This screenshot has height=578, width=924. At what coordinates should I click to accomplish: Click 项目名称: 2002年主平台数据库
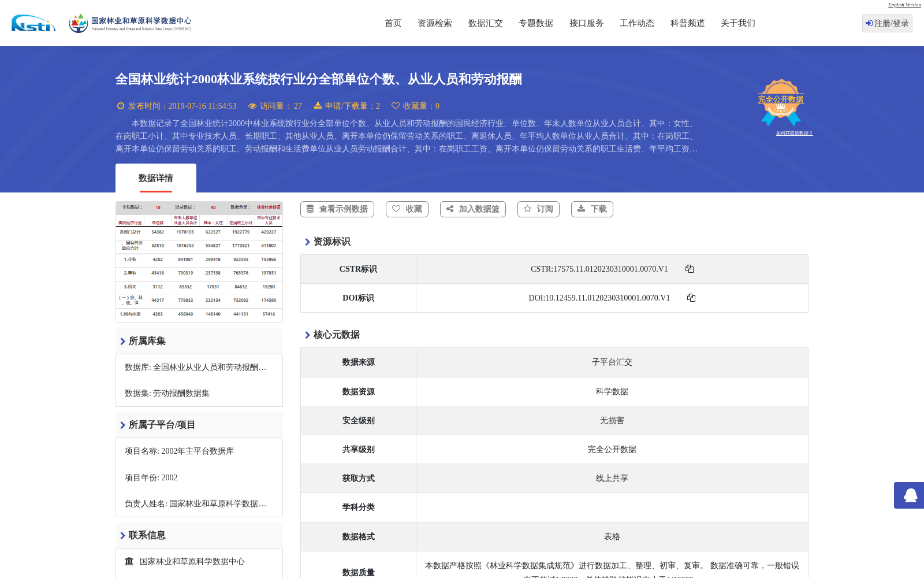[x=179, y=451]
